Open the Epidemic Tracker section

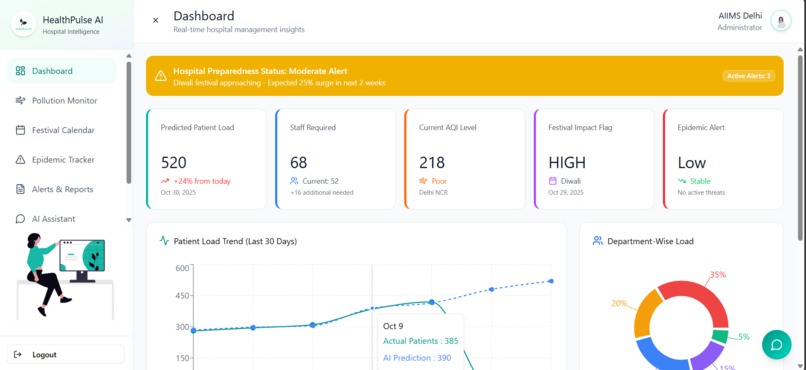click(x=62, y=160)
